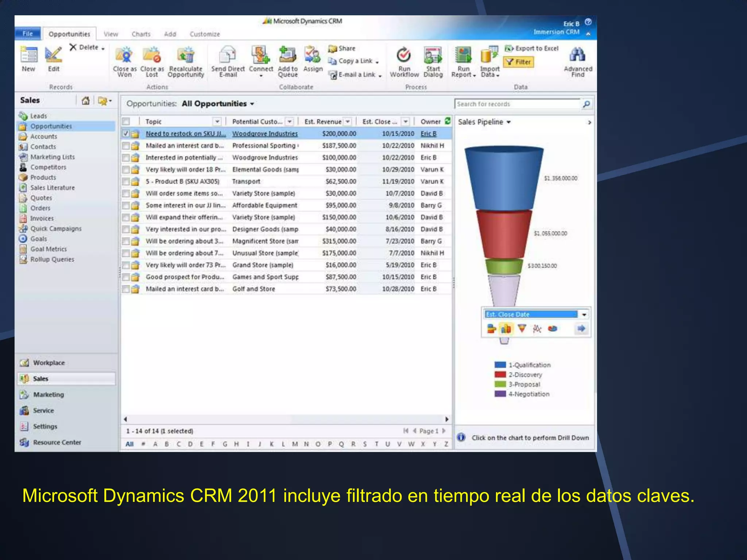Screen dimensions: 747x560
Task: Check the Magnificent Store row checkbox
Action: [126, 241]
